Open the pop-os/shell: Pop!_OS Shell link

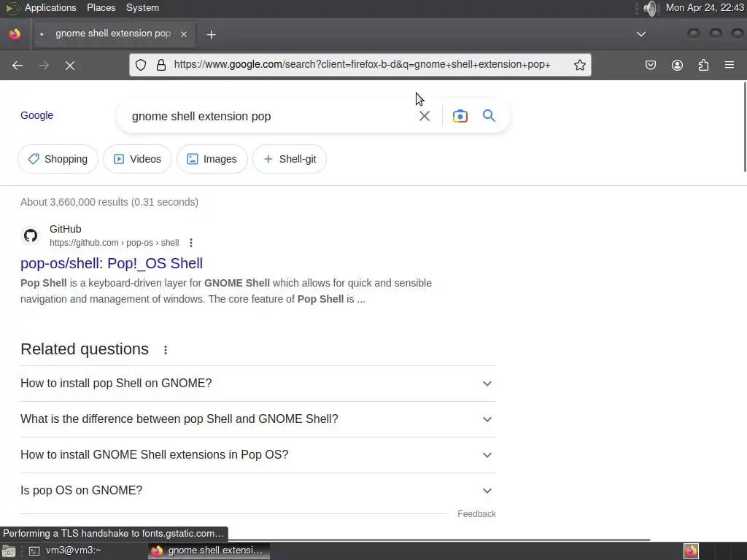coord(112,263)
